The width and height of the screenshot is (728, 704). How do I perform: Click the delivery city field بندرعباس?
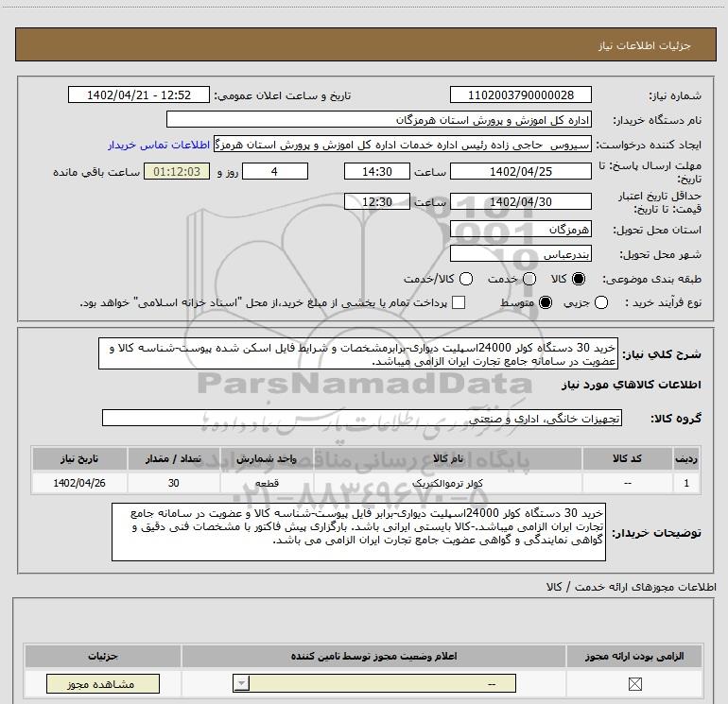coord(520,253)
